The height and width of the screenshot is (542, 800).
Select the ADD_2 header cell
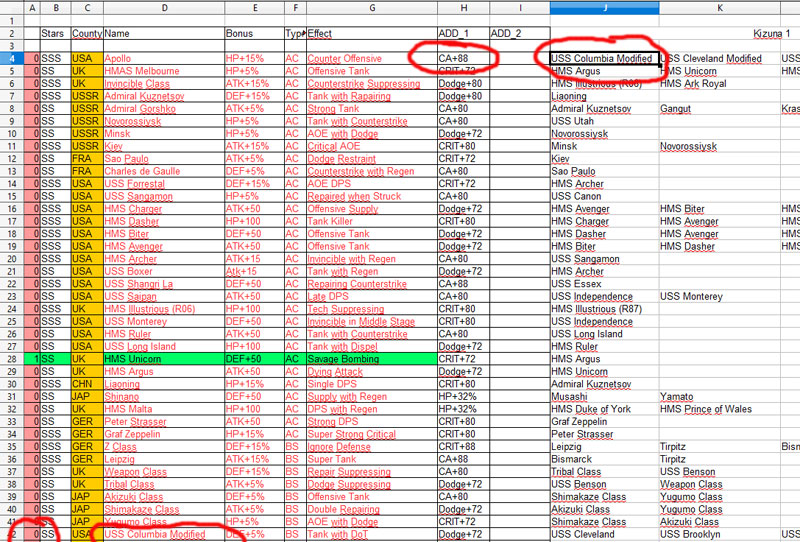[x=517, y=34]
